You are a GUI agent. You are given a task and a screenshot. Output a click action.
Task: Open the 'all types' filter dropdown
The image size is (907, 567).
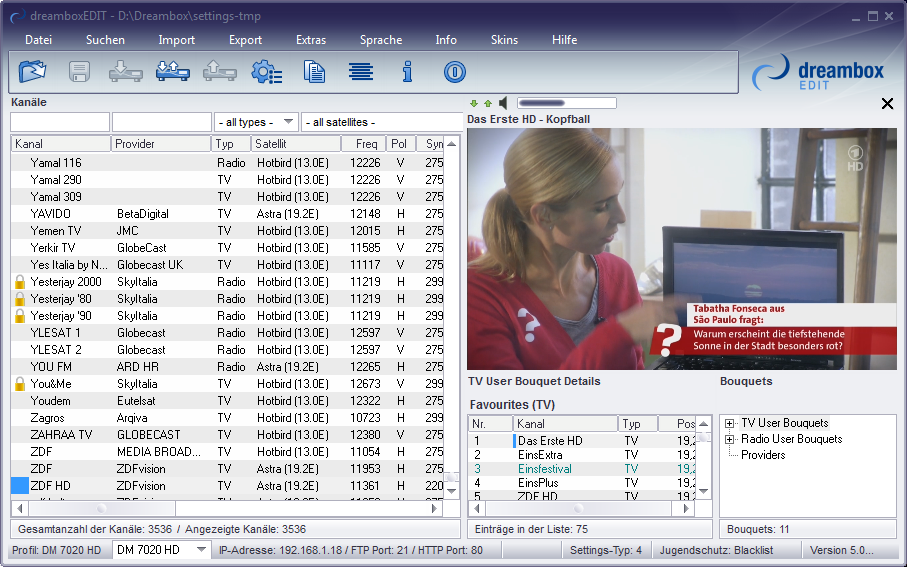pos(256,122)
